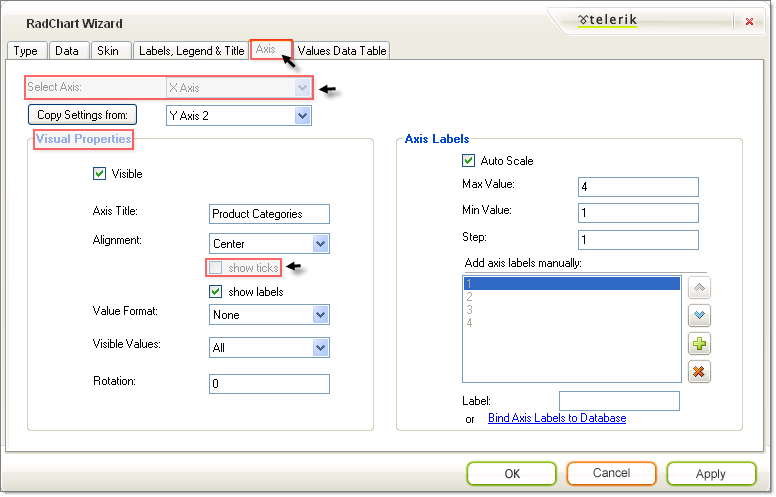The width and height of the screenshot is (776, 497).
Task: Open Labels, Legend & Title tab
Action: point(192,51)
